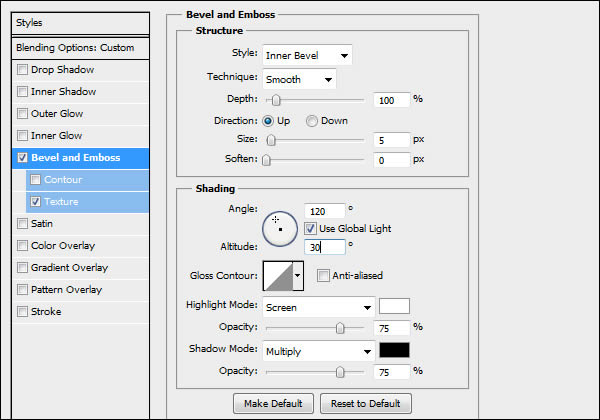Screen dimensions: 600x420
Task: Click the white highlight color swatch
Action: [395, 306]
